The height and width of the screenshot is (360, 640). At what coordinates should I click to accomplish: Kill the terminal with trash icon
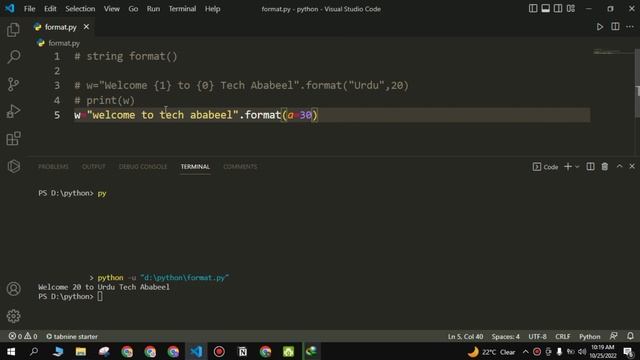tap(605, 167)
